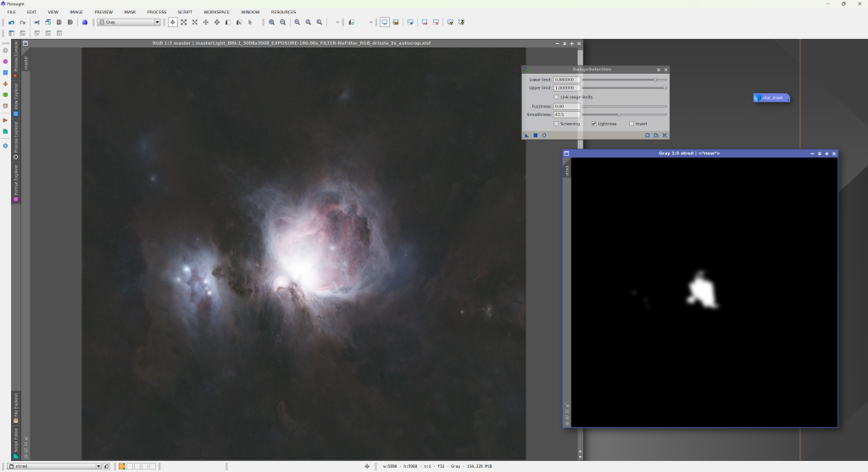Screen dimensions: 868x472
Task: Uncheck the Lightness checkbox
Action: point(593,124)
